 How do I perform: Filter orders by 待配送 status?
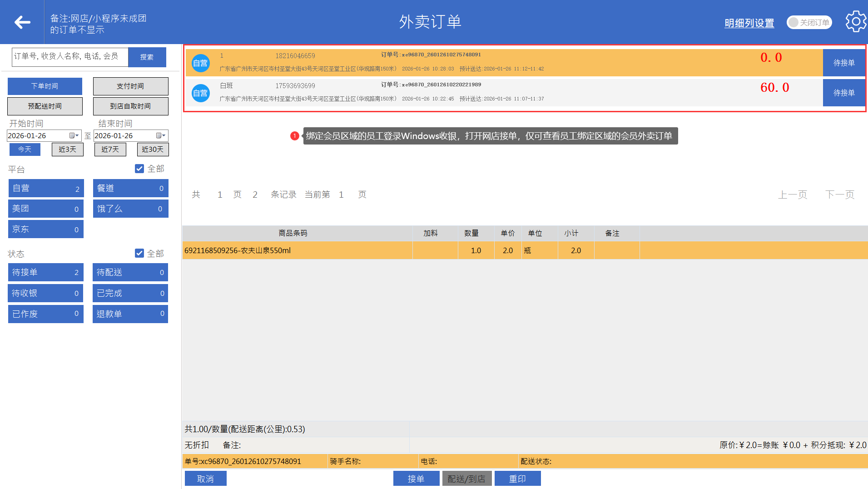click(x=130, y=272)
